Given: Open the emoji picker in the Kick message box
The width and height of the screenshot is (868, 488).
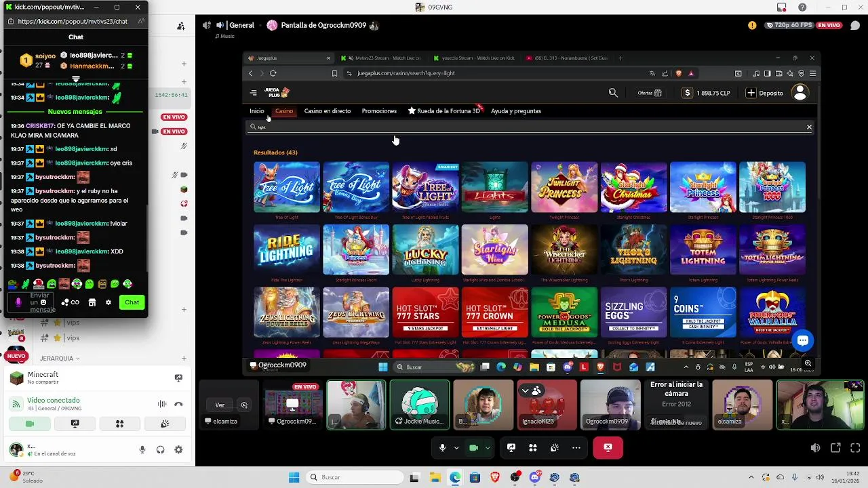Looking at the screenshot, I should pyautogui.click(x=43, y=302).
